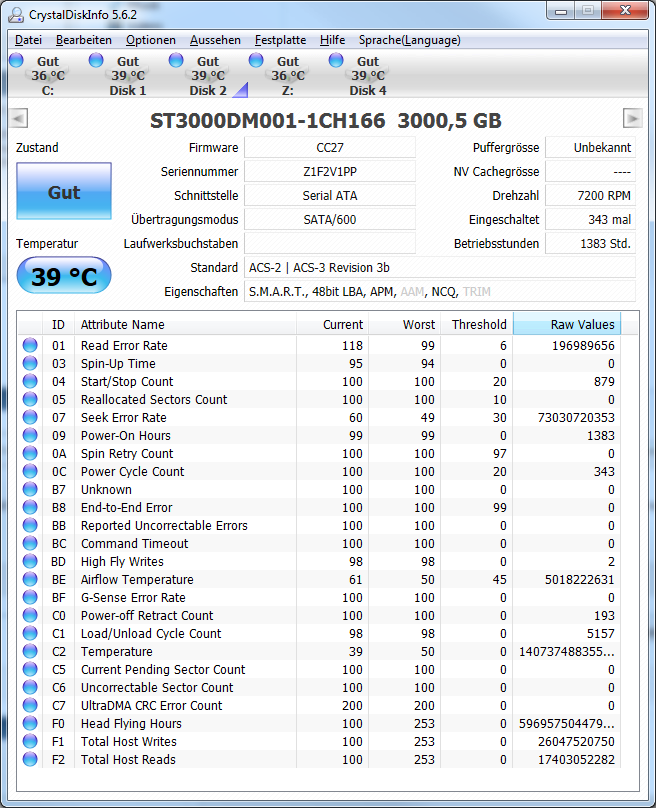Click the Z: drive blue health orb
Screen dimensions: 656x808
click(256, 60)
